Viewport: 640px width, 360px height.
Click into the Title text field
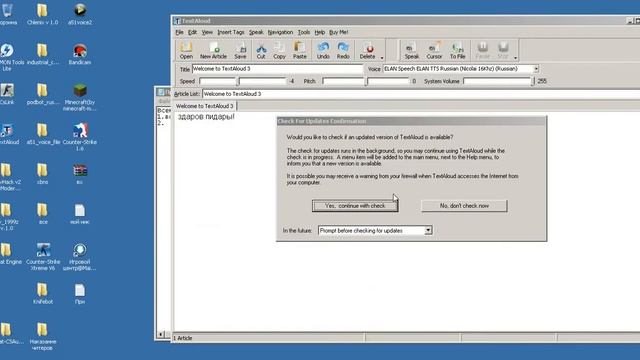click(277, 69)
